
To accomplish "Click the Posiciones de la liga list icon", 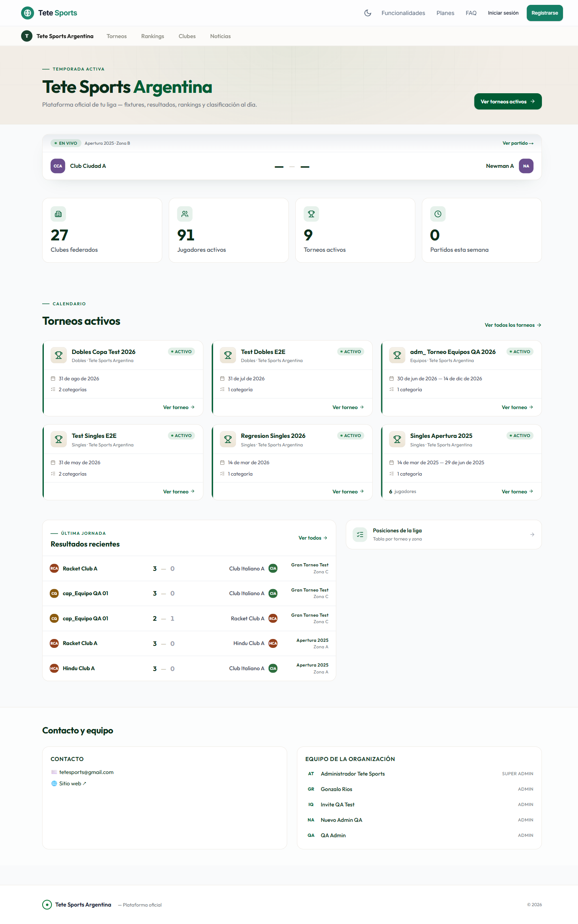I will pyautogui.click(x=360, y=535).
